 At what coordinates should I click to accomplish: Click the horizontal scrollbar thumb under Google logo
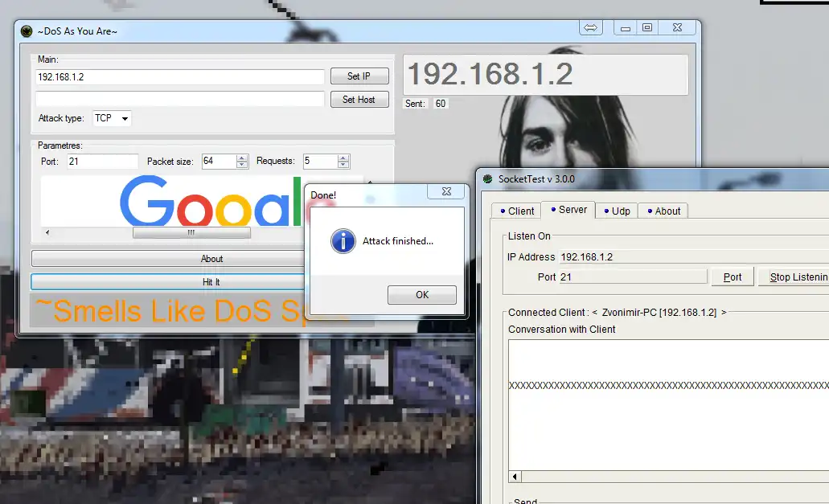191,232
